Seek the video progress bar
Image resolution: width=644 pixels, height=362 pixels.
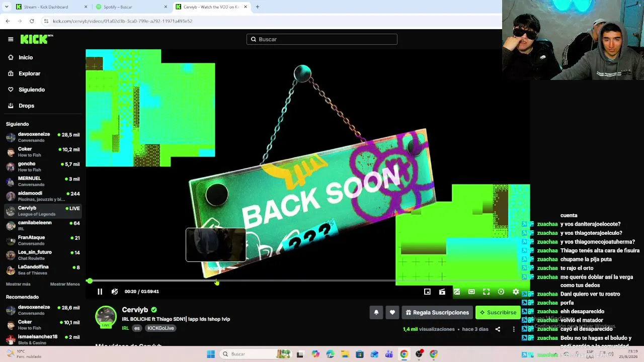[307, 281]
